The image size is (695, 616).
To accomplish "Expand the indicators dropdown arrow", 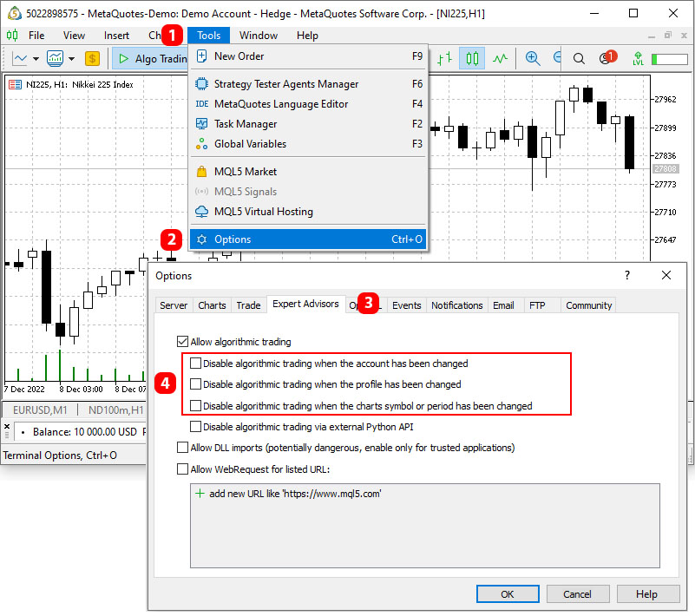I will tap(71, 58).
